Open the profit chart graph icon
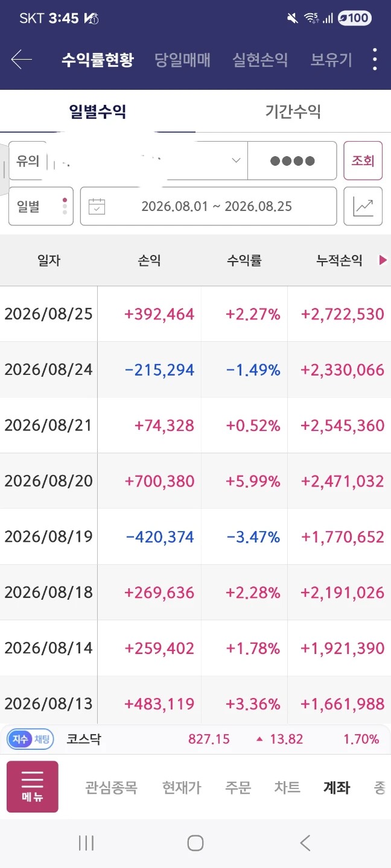Image resolution: width=391 pixels, height=868 pixels. tap(363, 207)
